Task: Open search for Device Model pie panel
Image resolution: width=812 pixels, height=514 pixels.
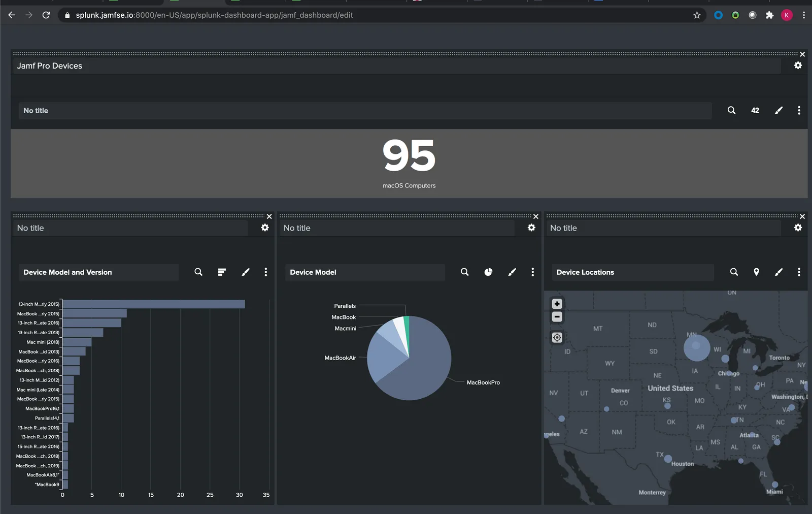Action: point(464,272)
